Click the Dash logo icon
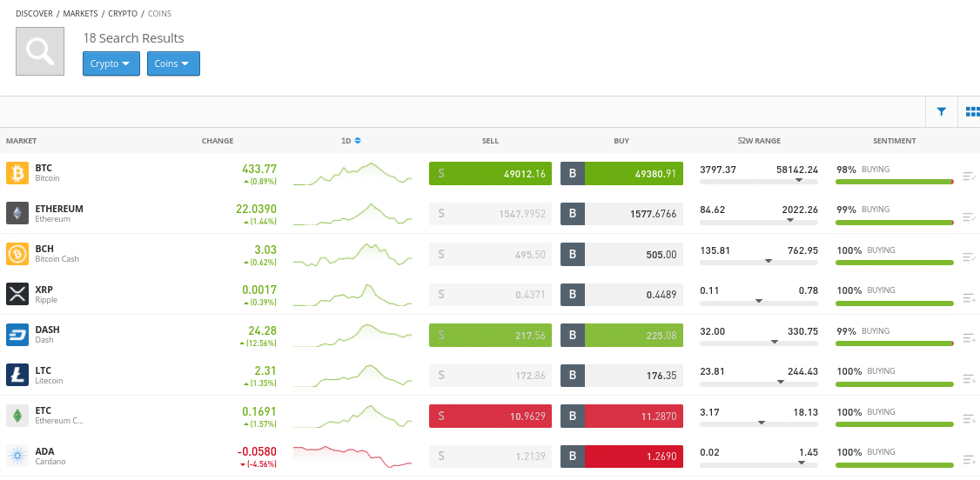The width and height of the screenshot is (980, 480). tap(17, 335)
